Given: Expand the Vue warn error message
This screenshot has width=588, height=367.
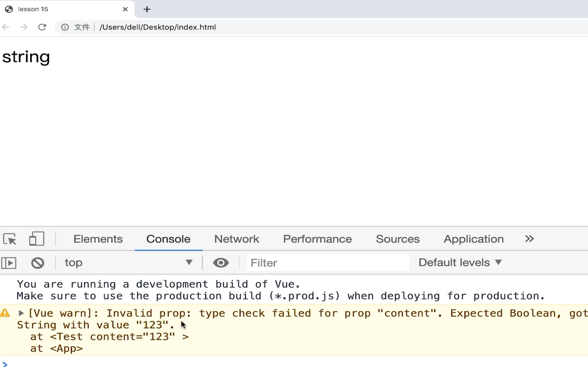Looking at the screenshot, I should coord(21,313).
